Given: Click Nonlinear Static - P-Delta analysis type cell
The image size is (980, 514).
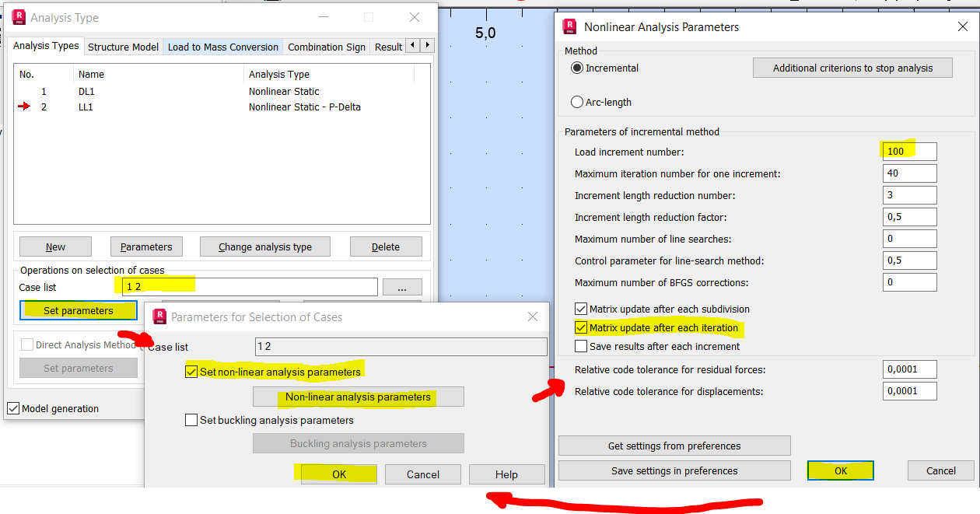Looking at the screenshot, I should tap(304, 107).
